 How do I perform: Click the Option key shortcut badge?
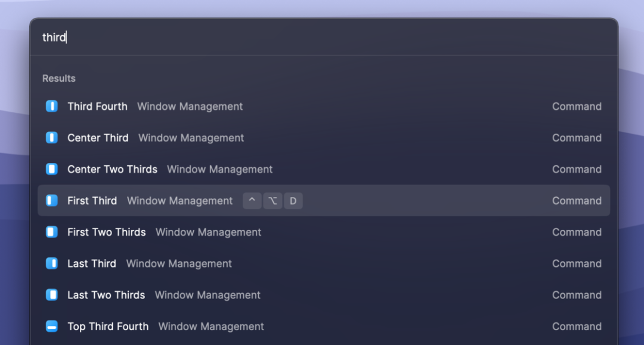(273, 201)
